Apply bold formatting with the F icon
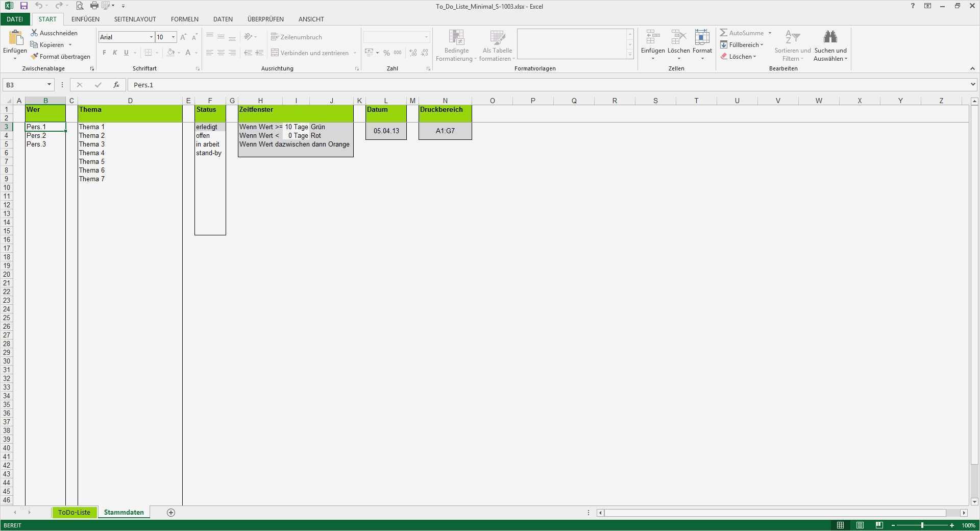This screenshot has height=531, width=980. tap(104, 53)
